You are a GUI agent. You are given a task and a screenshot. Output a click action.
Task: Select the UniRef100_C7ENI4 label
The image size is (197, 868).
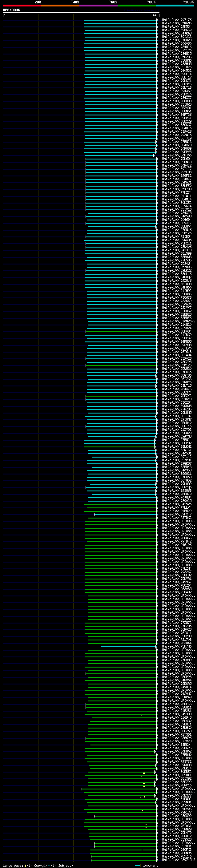click(x=177, y=440)
